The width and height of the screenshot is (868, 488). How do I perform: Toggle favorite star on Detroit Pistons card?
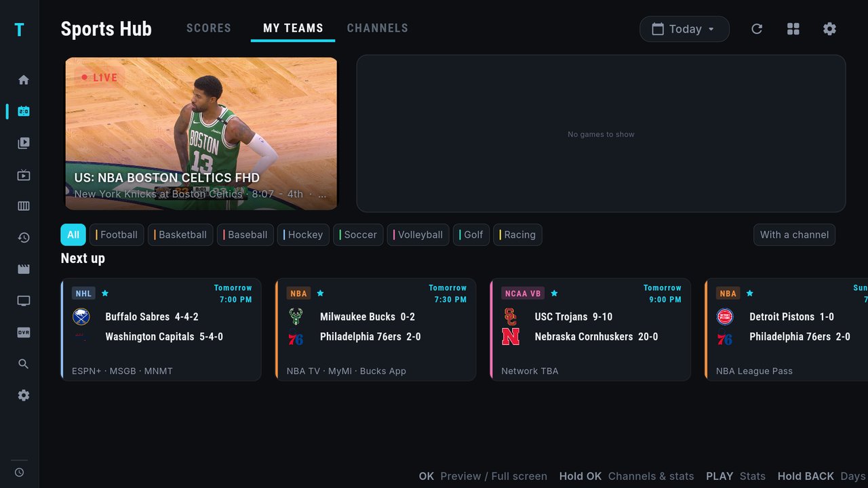[x=749, y=293]
